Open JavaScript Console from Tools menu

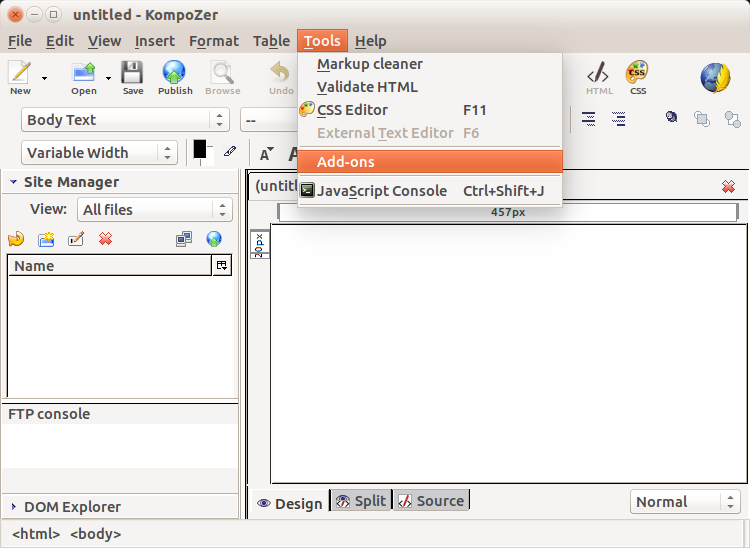[x=430, y=191]
